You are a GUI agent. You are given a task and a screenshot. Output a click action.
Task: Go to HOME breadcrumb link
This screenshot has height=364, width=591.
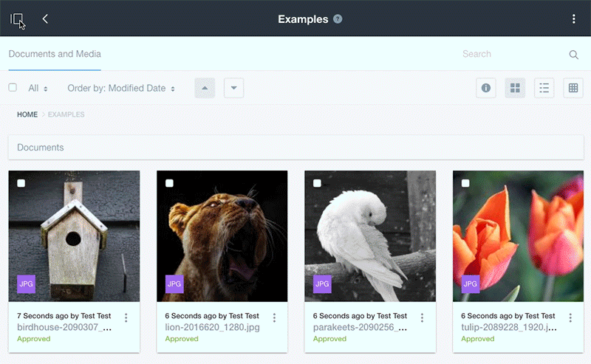click(27, 114)
